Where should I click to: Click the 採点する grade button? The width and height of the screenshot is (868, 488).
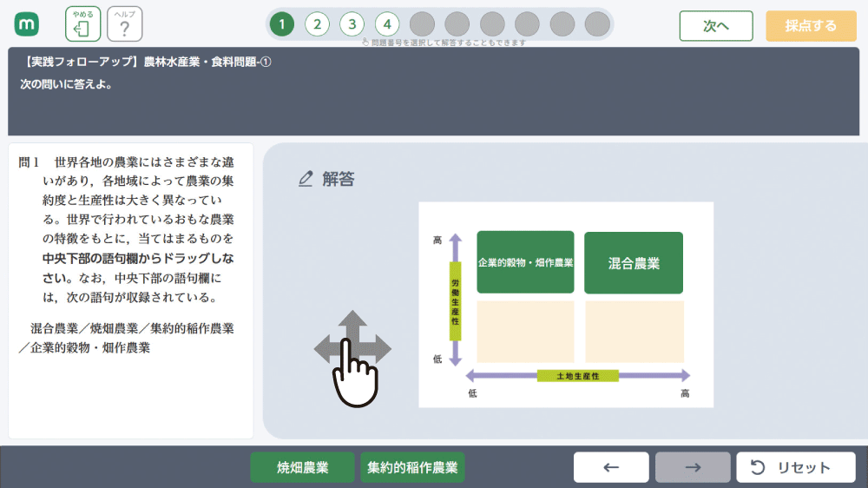point(811,25)
